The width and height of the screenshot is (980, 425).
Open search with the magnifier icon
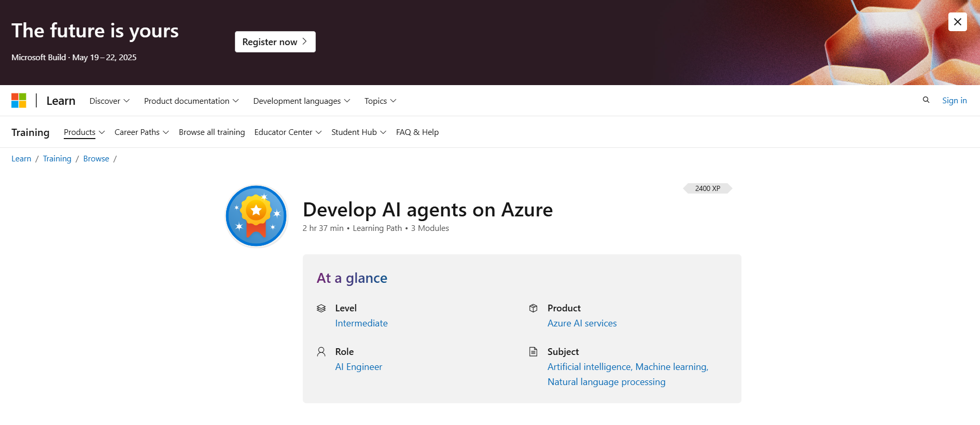coord(926,100)
